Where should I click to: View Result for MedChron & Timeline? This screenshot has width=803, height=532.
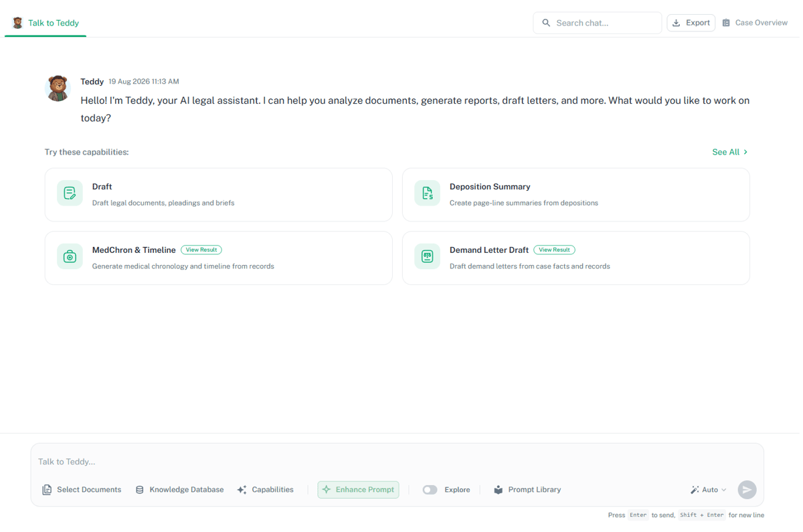201,250
